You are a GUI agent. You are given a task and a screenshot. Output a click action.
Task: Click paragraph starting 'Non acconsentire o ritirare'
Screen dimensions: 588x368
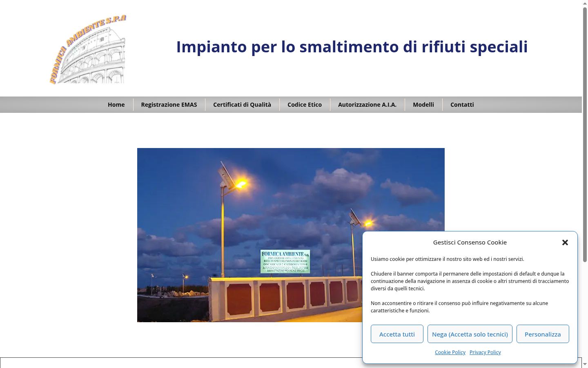coord(459,307)
